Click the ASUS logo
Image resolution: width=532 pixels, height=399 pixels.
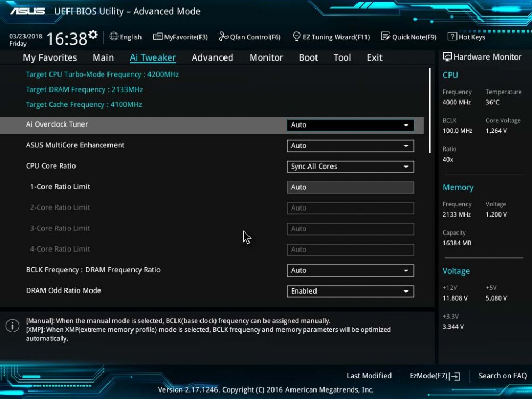coord(27,11)
